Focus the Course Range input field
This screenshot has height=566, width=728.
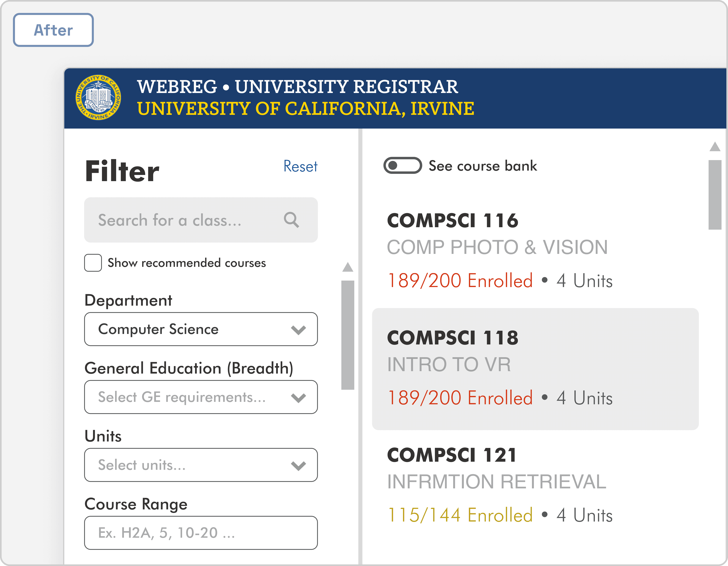tap(201, 533)
